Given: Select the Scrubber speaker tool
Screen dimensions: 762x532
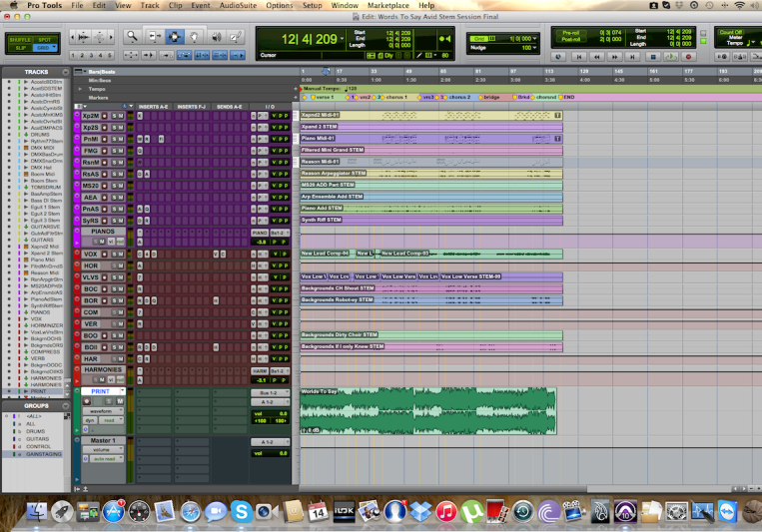Looking at the screenshot, I should click(217, 37).
